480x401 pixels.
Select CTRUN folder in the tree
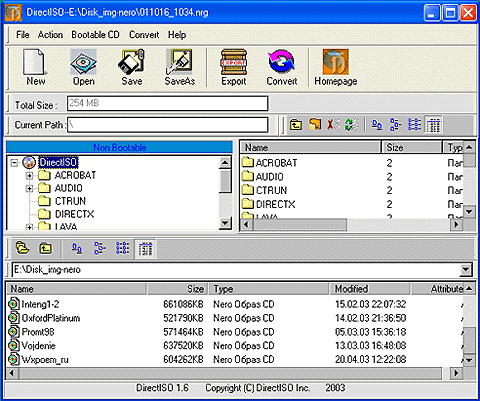pos(70,201)
